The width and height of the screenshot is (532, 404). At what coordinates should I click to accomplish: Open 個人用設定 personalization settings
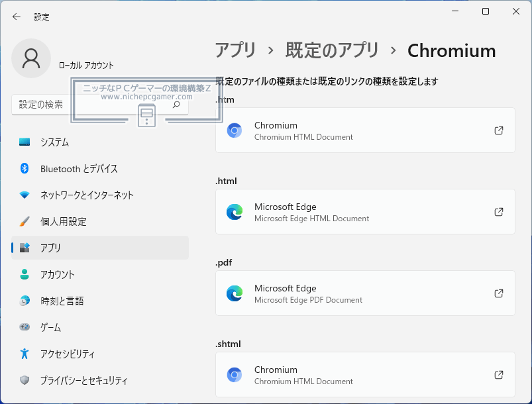(100, 221)
